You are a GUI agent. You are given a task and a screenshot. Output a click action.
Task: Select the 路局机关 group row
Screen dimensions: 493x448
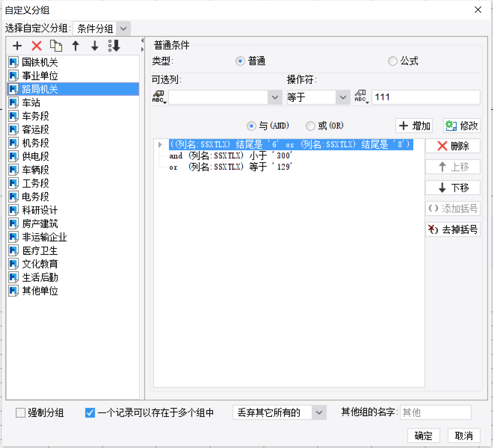(x=73, y=89)
